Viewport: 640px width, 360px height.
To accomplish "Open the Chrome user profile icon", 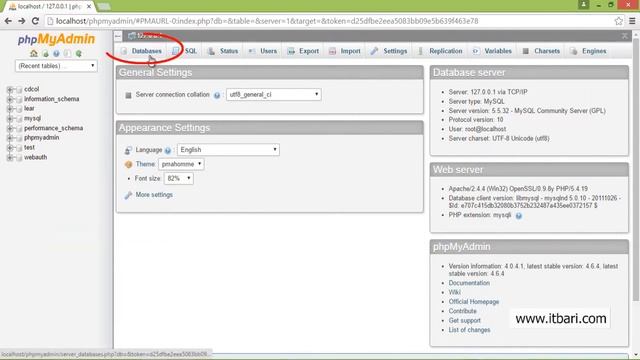I will pyautogui.click(x=583, y=4).
